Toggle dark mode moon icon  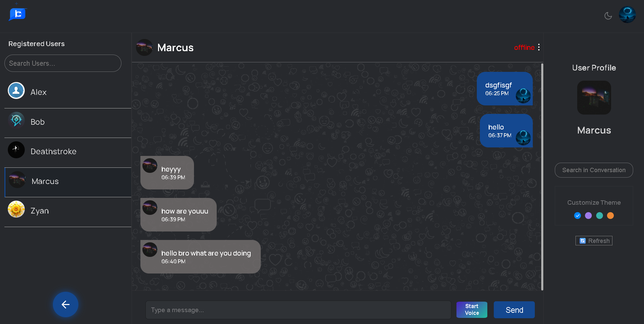pyautogui.click(x=608, y=16)
